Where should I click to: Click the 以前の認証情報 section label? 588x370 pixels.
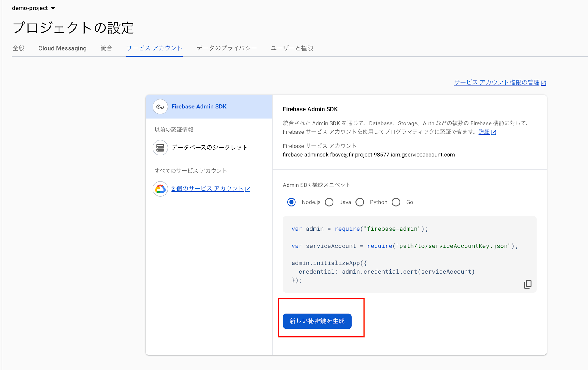point(174,130)
